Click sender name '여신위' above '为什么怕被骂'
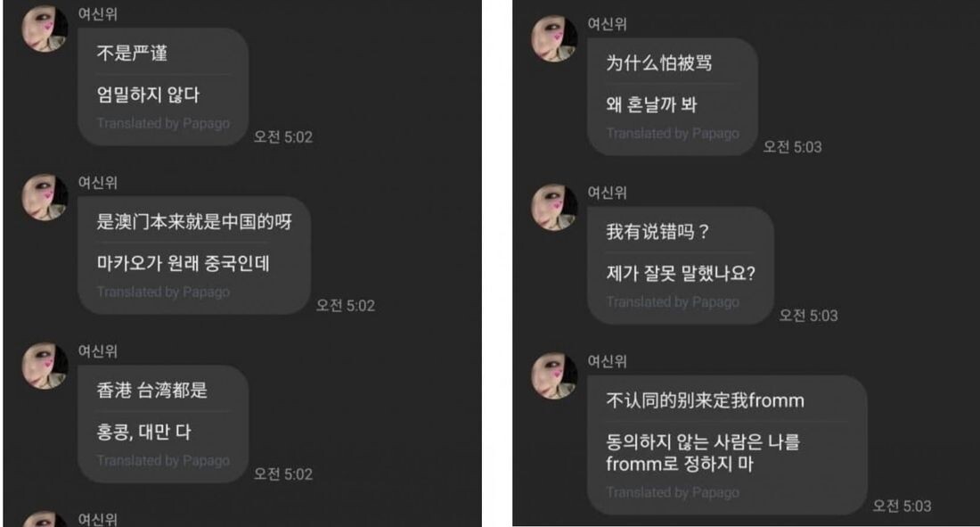This screenshot has width=980, height=527. pos(607,24)
